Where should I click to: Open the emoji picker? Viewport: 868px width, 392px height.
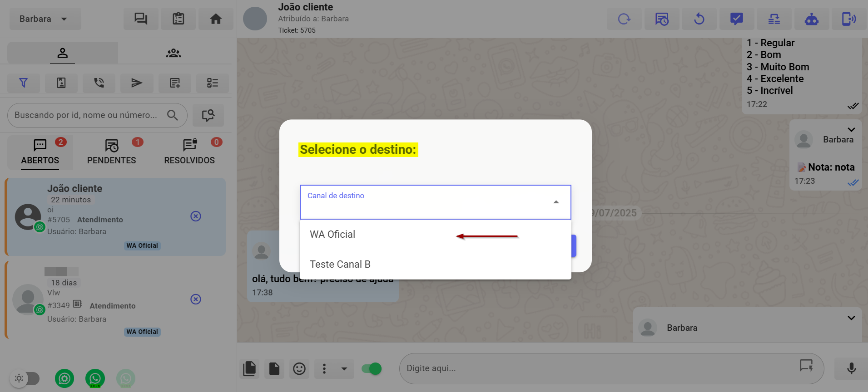[299, 369]
